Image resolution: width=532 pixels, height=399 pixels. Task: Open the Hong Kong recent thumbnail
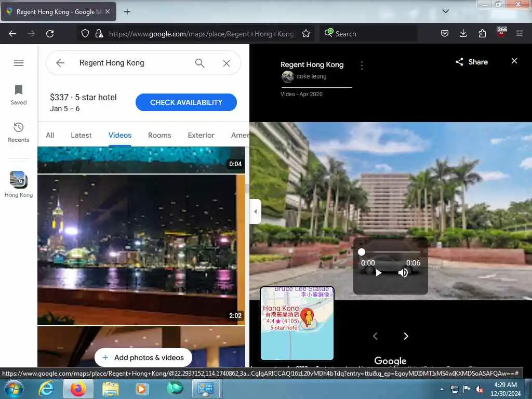(x=19, y=184)
